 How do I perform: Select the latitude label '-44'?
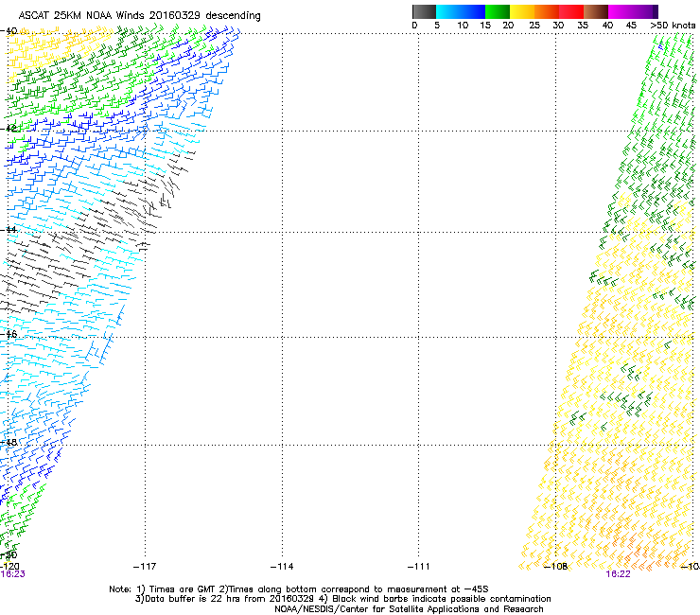click(9, 230)
